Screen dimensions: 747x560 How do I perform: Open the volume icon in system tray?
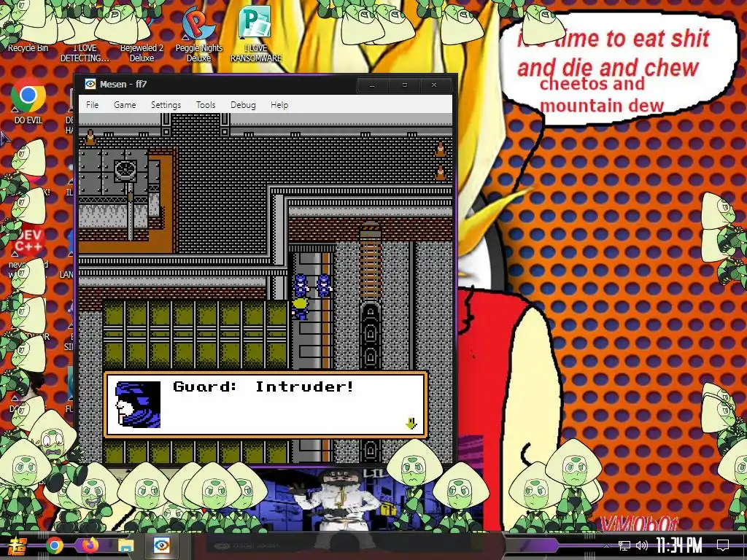642,545
